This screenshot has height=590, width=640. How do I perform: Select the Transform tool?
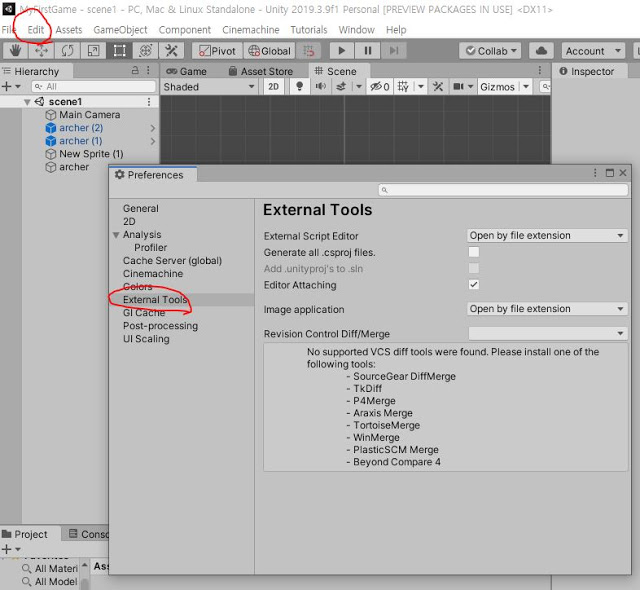click(x=146, y=51)
